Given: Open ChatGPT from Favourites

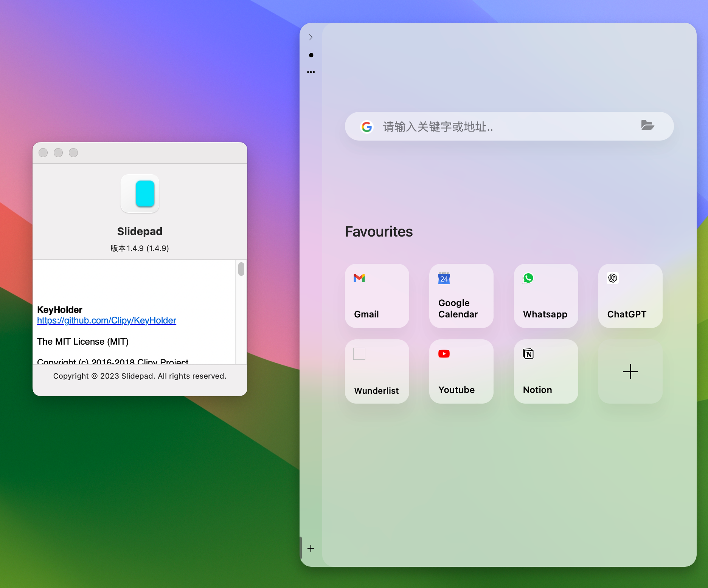Looking at the screenshot, I should click(630, 296).
